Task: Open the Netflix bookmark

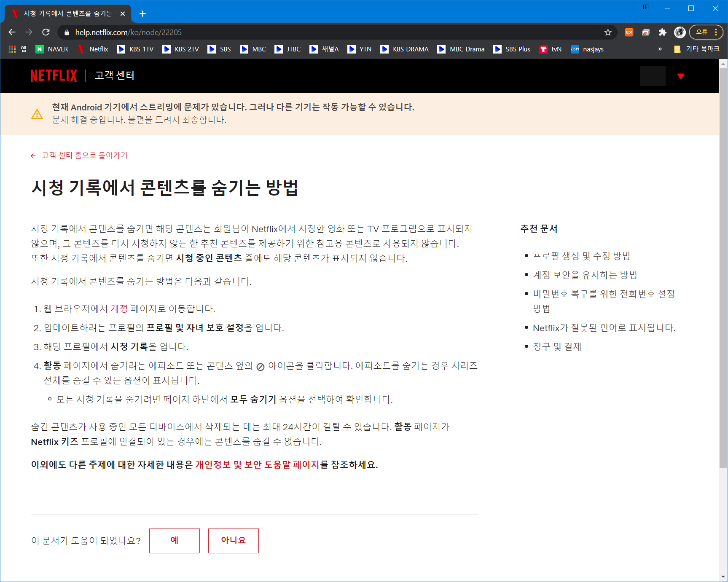Action: coord(93,49)
